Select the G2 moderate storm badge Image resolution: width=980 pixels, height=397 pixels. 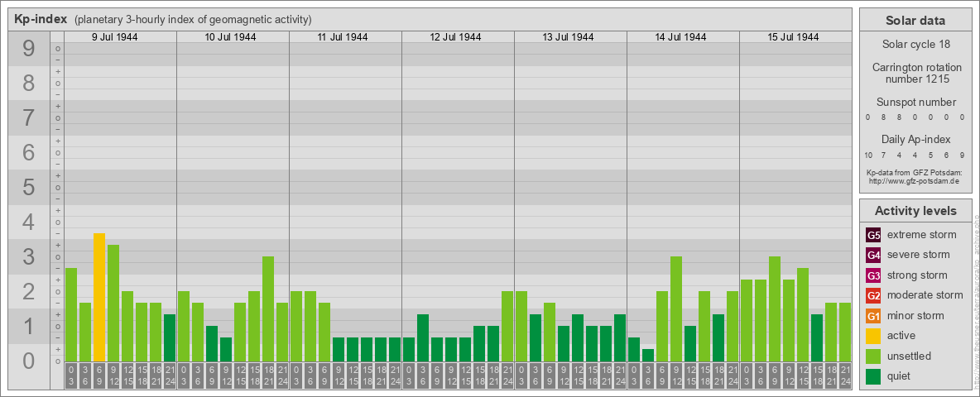(872, 295)
